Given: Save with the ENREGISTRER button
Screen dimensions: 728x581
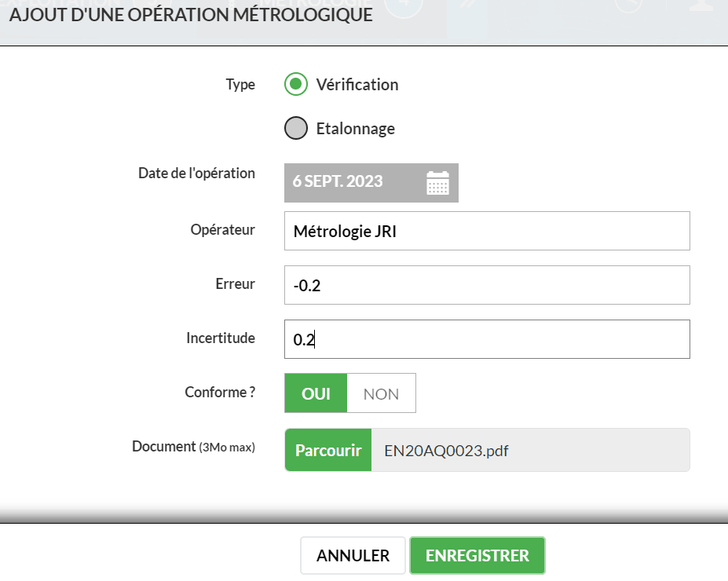Looking at the screenshot, I should point(477,555).
